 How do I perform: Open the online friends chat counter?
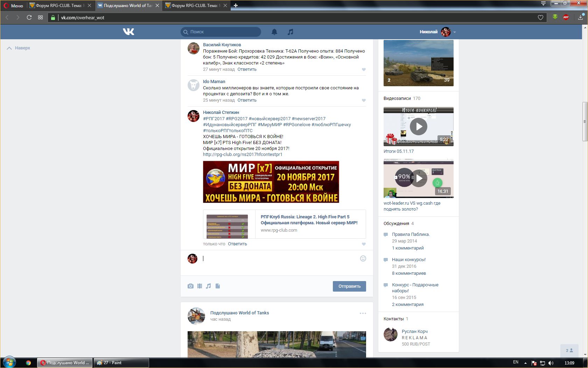point(569,350)
